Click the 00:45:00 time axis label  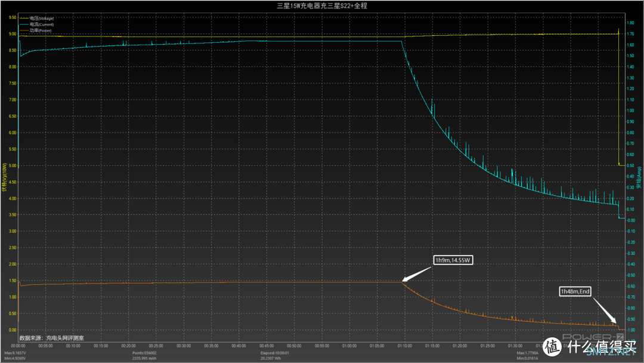[267, 346]
